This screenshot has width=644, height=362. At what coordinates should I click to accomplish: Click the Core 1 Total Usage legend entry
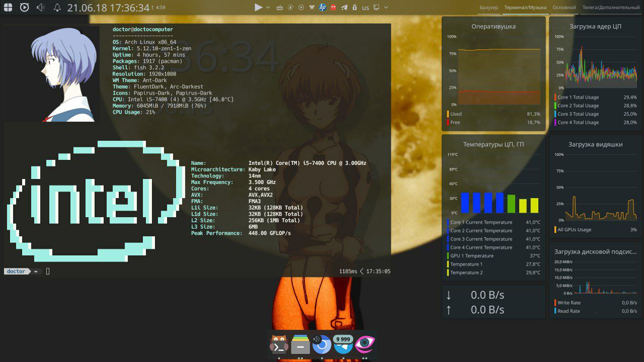click(x=595, y=97)
